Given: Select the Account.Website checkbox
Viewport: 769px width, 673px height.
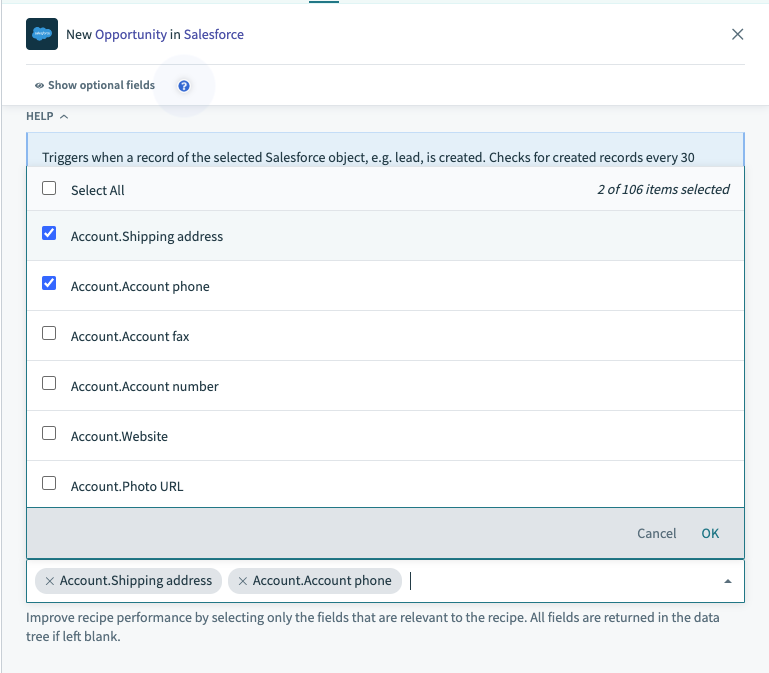Looking at the screenshot, I should click(x=49, y=434).
